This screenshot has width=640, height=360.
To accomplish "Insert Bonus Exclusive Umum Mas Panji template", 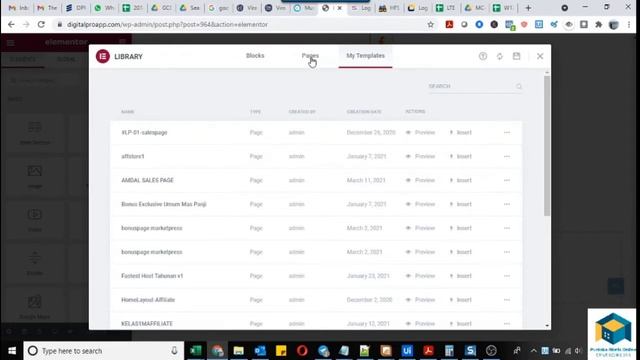I will pyautogui.click(x=460, y=204).
